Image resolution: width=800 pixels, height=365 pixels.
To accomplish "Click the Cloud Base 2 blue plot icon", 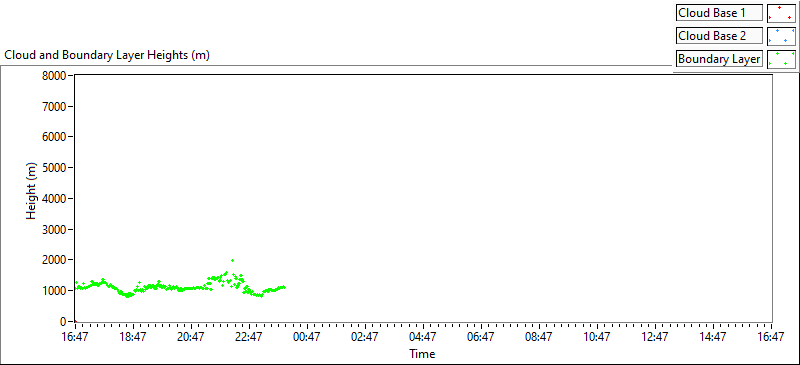I will click(781, 36).
